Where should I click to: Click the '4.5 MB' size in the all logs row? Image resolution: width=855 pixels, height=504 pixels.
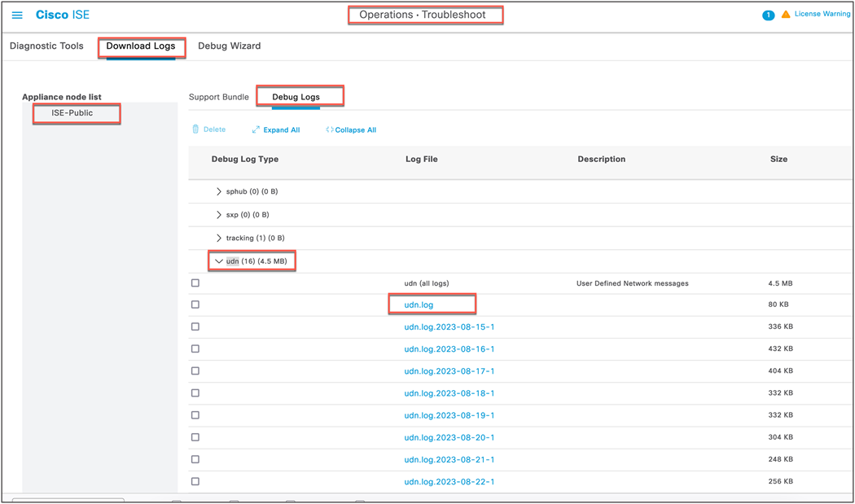(x=780, y=283)
